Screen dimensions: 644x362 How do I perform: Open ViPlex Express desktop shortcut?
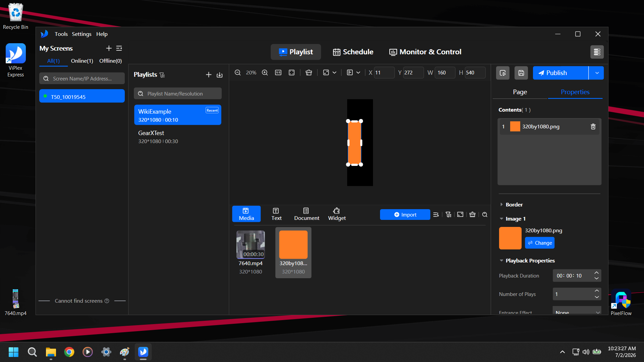(15, 60)
